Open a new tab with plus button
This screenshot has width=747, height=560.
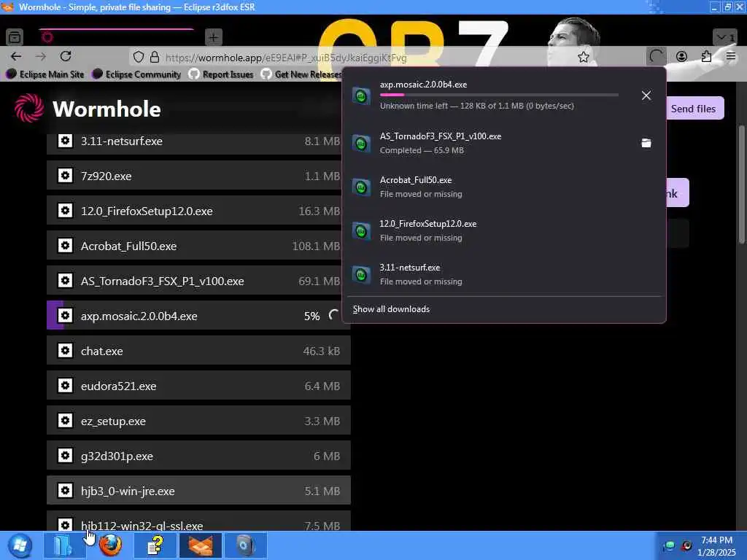[x=214, y=36]
